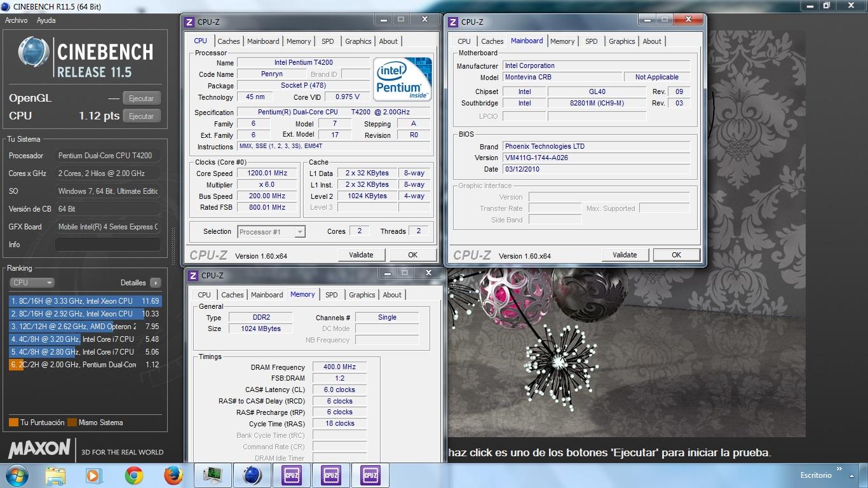868x488 pixels.
Task: Click the Montevina CRB model field
Action: [x=563, y=77]
